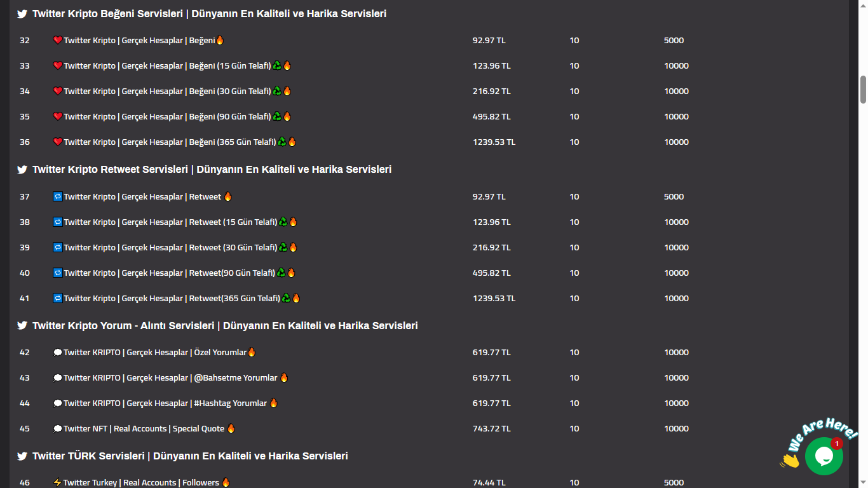Click 619.77 TL price in row 43
This screenshot has width=868, height=488.
(x=491, y=377)
